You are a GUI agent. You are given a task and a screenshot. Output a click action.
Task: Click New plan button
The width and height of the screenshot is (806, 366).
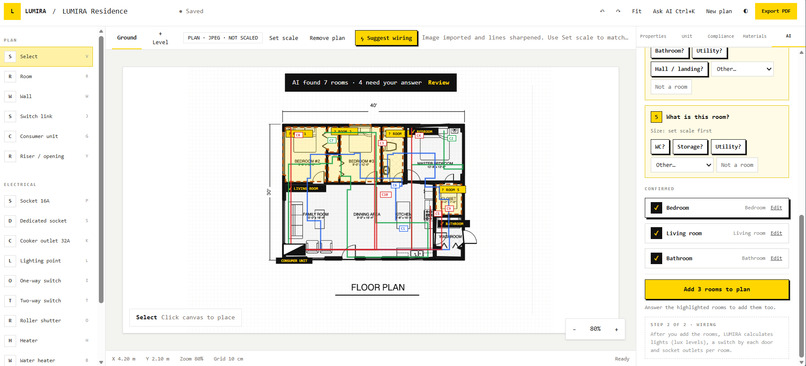coord(719,11)
